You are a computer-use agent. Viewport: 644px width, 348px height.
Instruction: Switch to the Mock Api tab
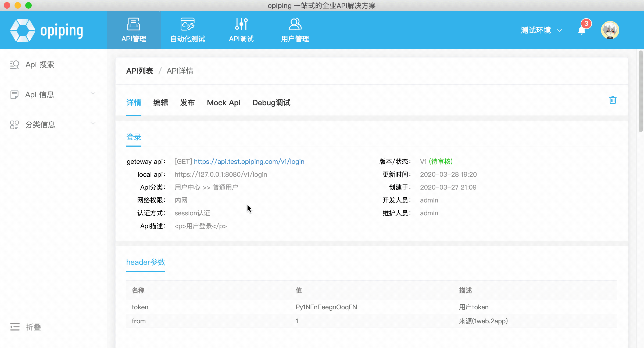[224, 103]
